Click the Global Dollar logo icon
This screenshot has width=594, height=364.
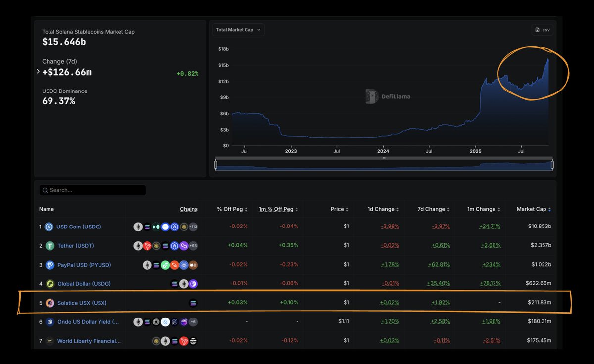[50, 284]
